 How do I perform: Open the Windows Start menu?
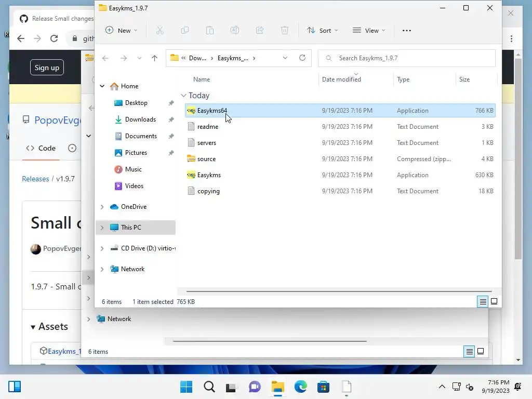pos(186,387)
